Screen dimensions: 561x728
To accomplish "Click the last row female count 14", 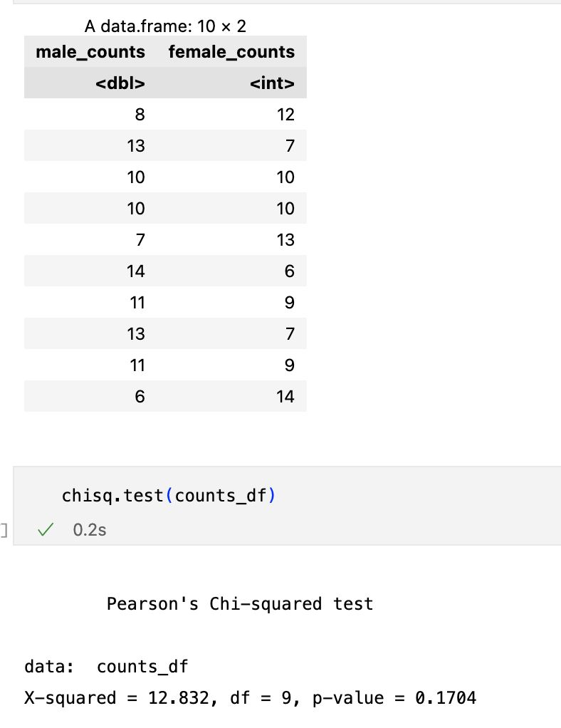I will pos(285,397).
